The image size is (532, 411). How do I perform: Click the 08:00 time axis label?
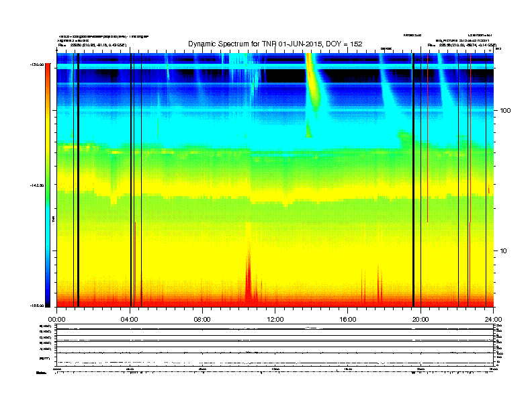tap(202, 320)
